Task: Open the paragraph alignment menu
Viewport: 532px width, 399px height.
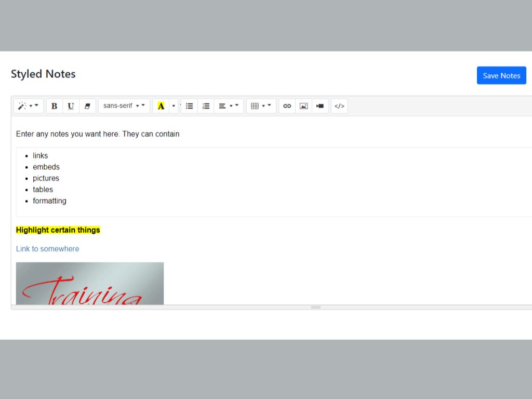Action: tap(229, 106)
